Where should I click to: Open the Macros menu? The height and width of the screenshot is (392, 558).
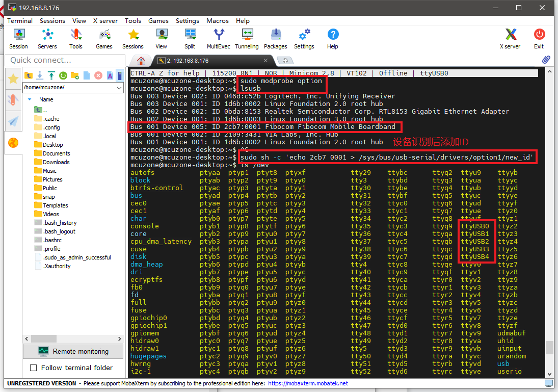click(218, 21)
